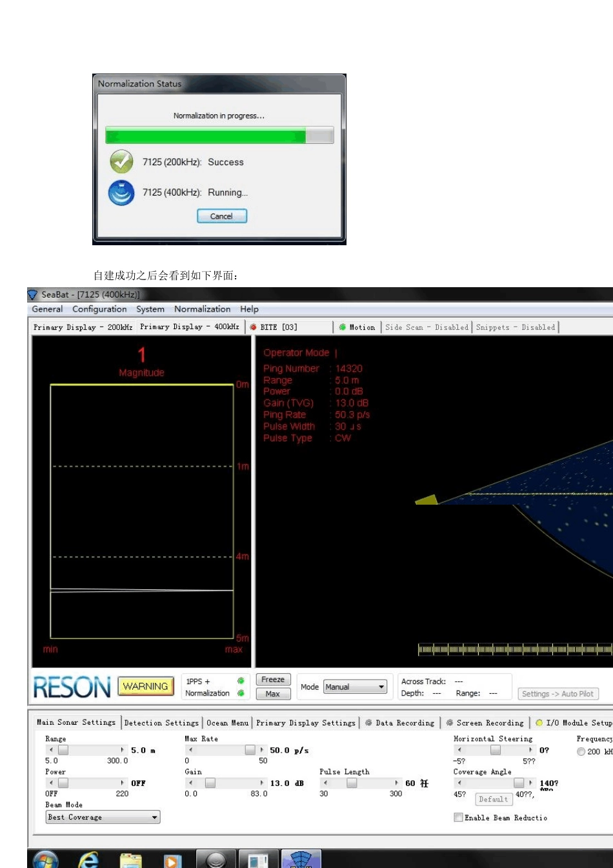Click the yellow WARNING indicator

point(145,687)
